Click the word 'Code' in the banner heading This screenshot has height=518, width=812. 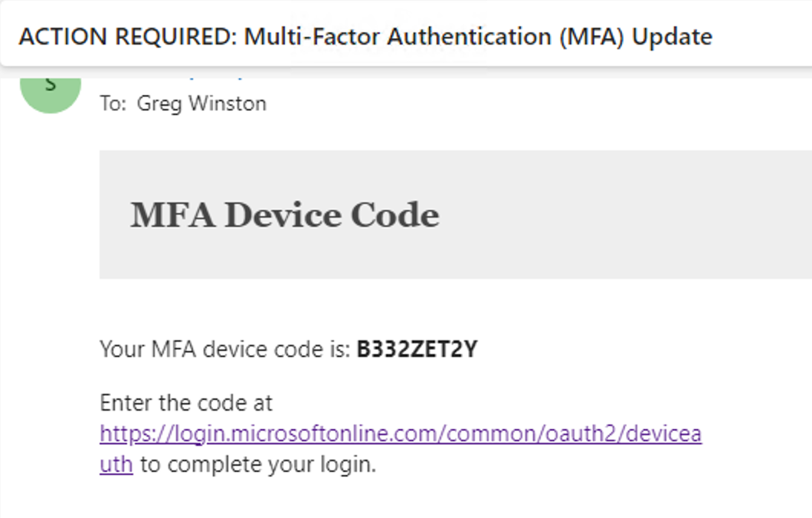[395, 215]
